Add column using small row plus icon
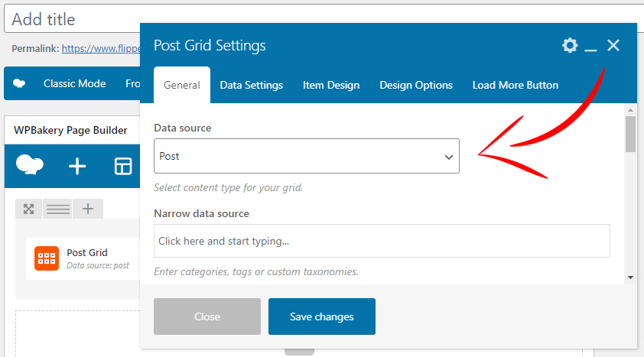 point(88,209)
